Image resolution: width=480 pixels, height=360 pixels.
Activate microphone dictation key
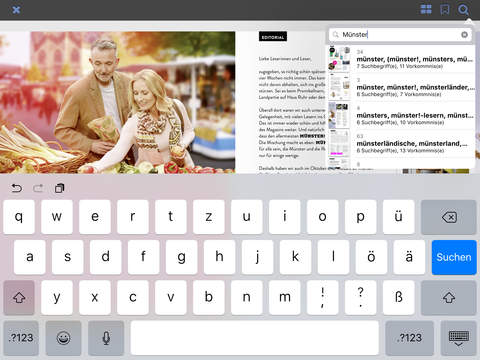(x=106, y=338)
